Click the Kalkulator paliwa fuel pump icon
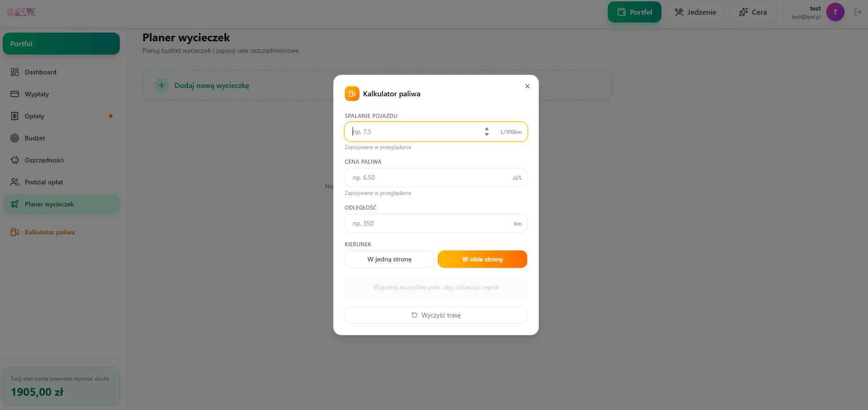The height and width of the screenshot is (410, 868). click(x=15, y=232)
